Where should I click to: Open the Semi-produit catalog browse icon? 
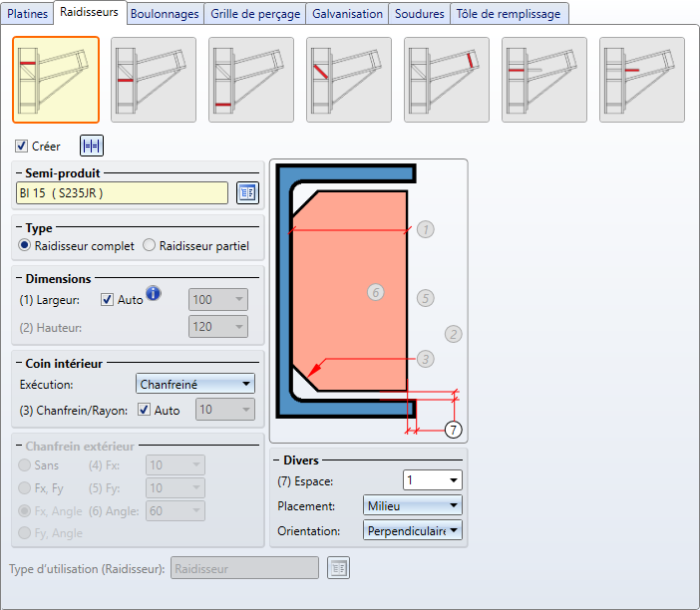(247, 192)
